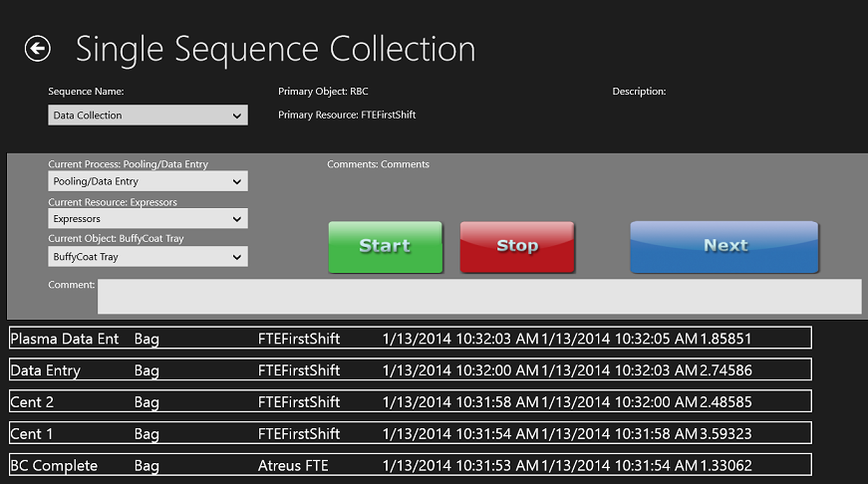Click the Description label
This screenshot has height=484, width=868.
click(639, 92)
